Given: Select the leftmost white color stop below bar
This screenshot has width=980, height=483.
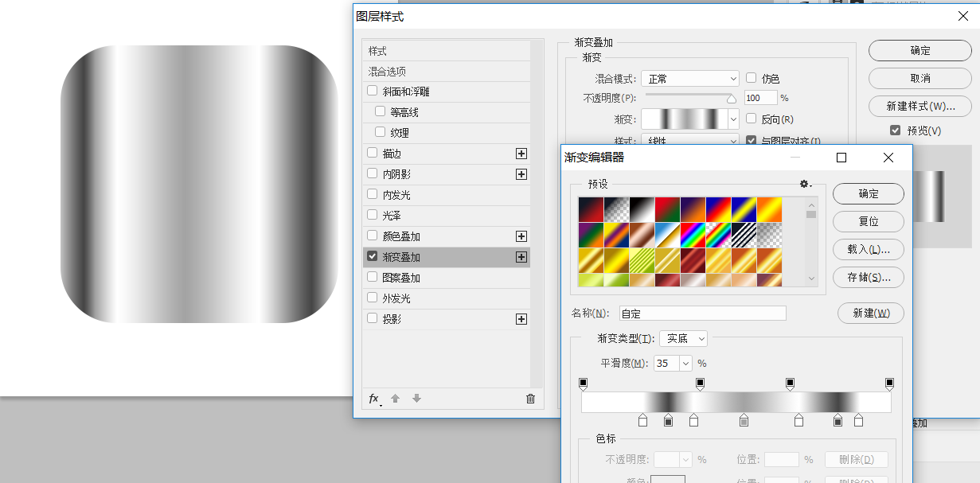Looking at the screenshot, I should coord(642,420).
